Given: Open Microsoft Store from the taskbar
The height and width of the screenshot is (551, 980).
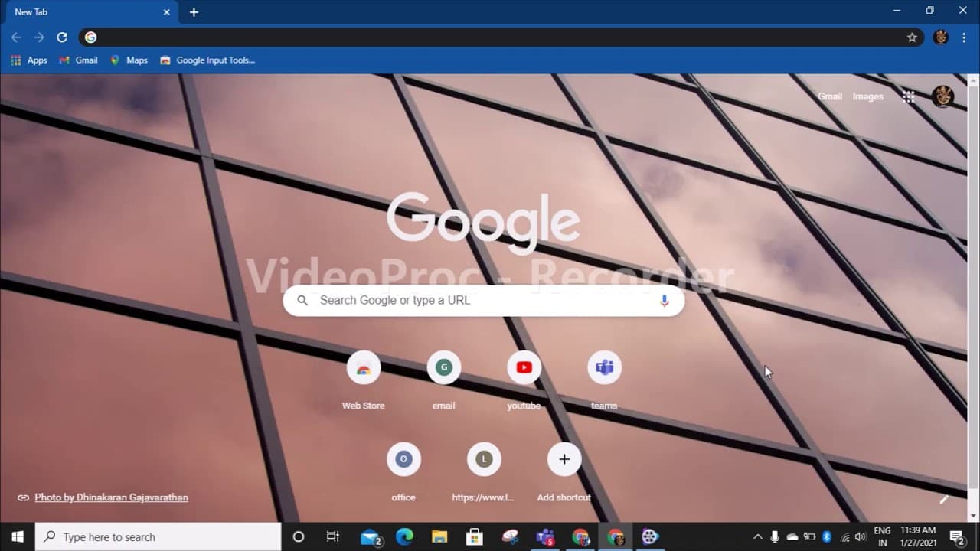Looking at the screenshot, I should coord(474,536).
